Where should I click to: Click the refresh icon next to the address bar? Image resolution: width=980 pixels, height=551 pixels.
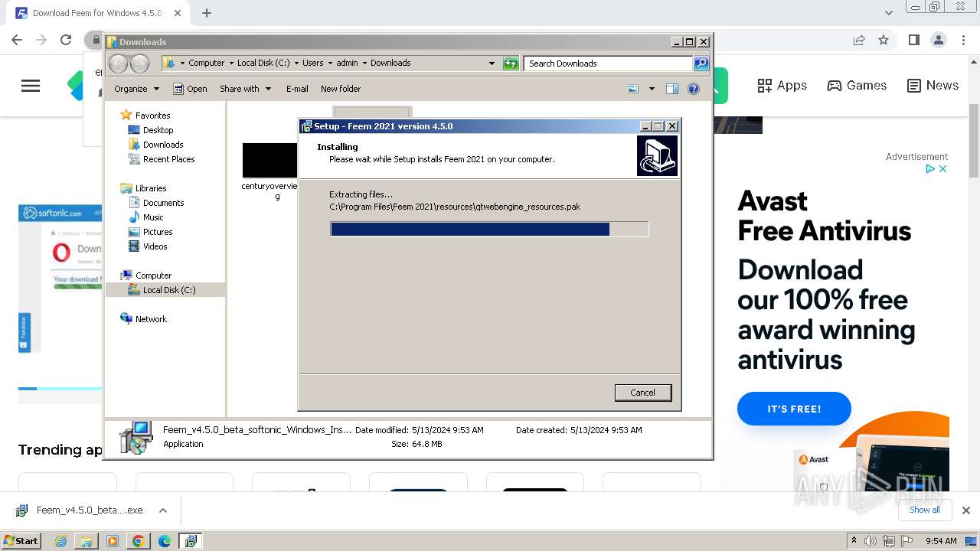511,64
